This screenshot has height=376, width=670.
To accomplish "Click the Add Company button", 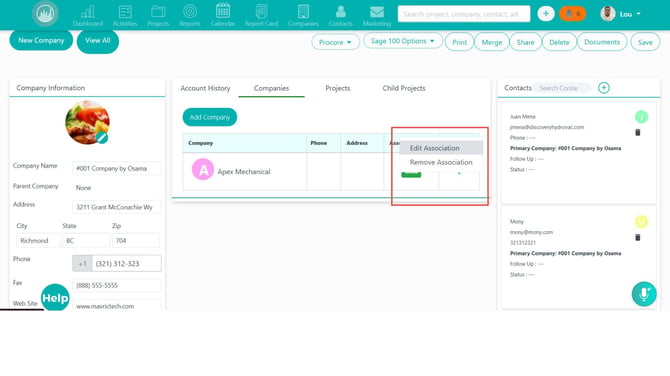I will click(210, 117).
